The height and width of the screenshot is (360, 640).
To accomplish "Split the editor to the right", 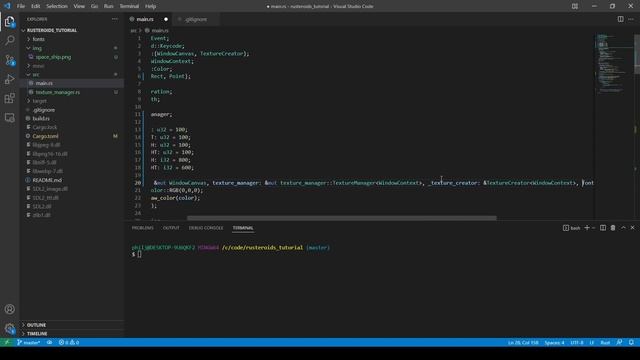I will tap(620, 19).
